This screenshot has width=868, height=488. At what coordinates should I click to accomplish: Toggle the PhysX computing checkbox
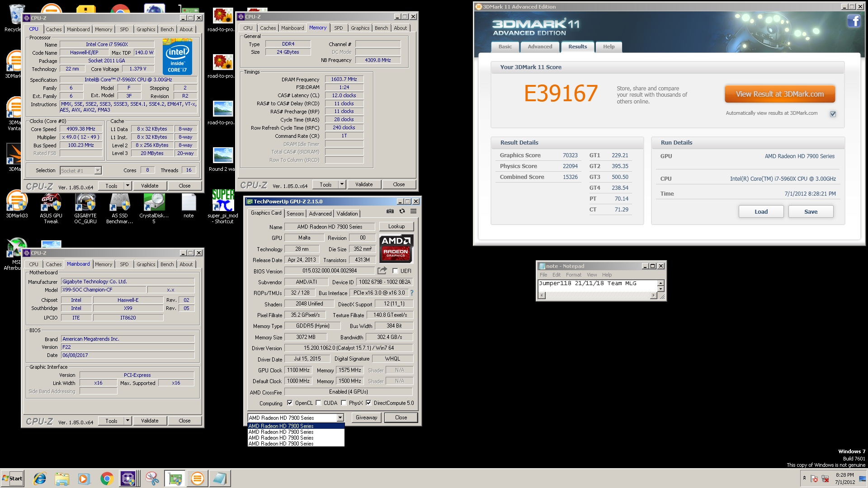[344, 403]
